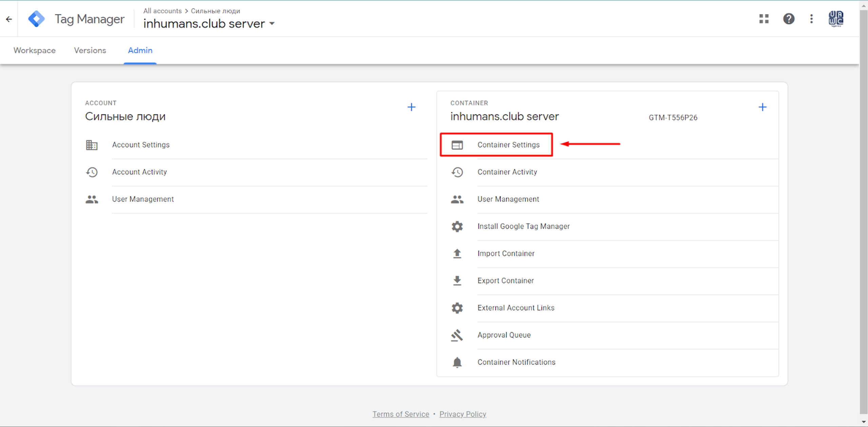Switch to the Workspace tab
Image resolution: width=868 pixels, height=427 pixels.
click(35, 50)
